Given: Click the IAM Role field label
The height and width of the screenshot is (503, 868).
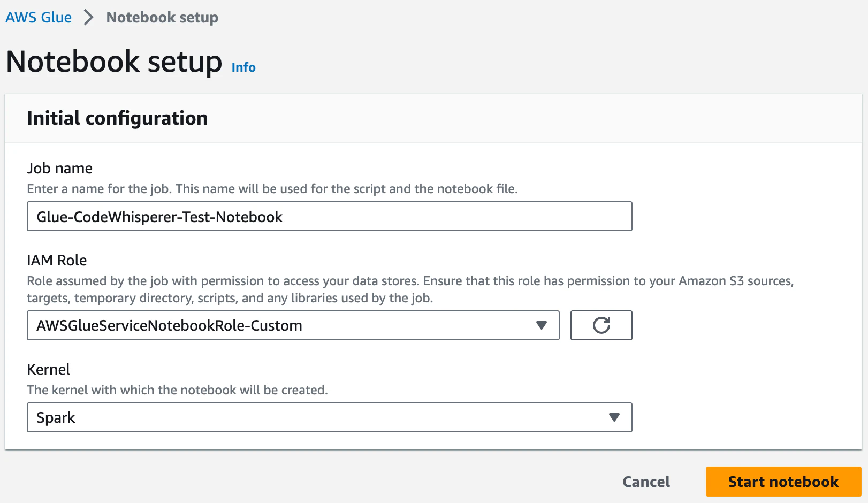Looking at the screenshot, I should pyautogui.click(x=57, y=261).
